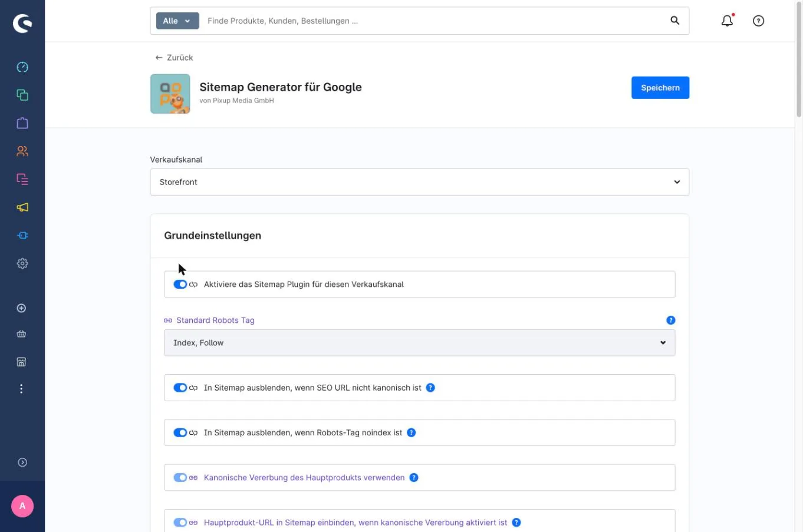Screen dimensions: 803x532
Task: Open the Customers icon in sidebar
Action: 22,151
